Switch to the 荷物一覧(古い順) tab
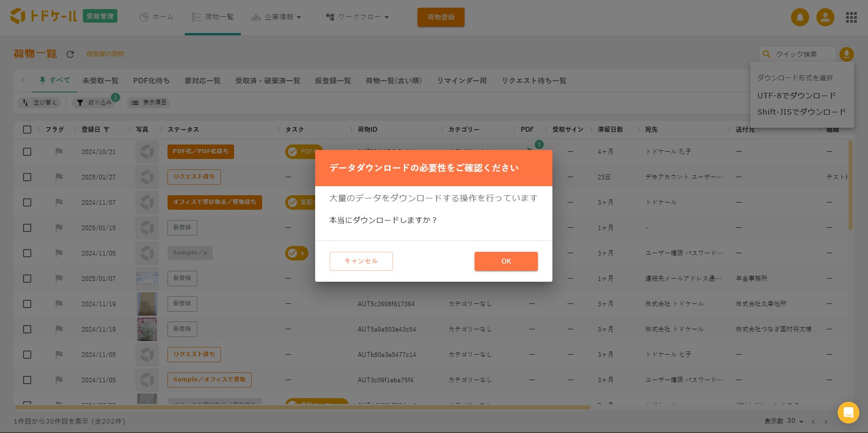Screen dimensions: 868x433 [394, 81]
